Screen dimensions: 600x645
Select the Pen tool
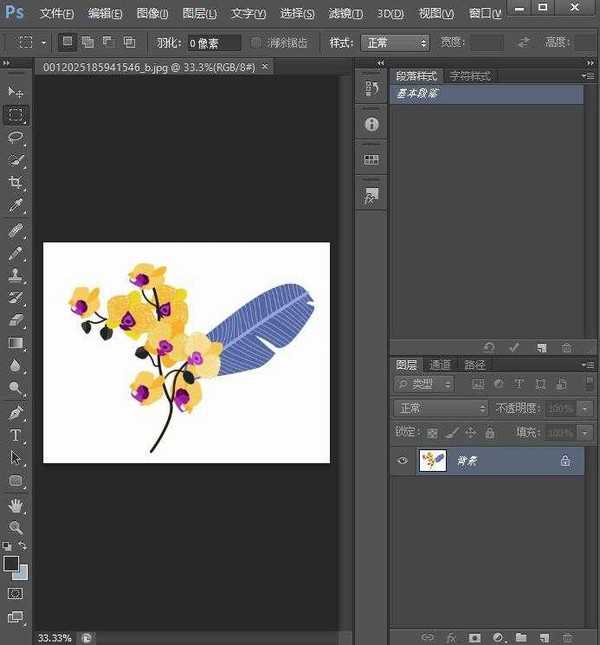(x=16, y=412)
